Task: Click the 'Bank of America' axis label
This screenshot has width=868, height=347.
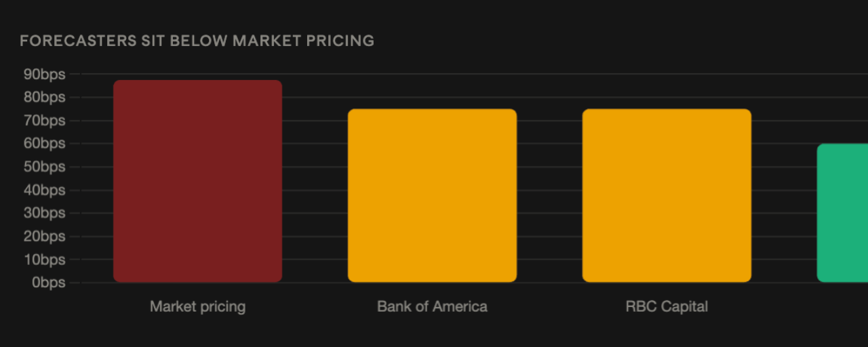Action: tap(432, 306)
